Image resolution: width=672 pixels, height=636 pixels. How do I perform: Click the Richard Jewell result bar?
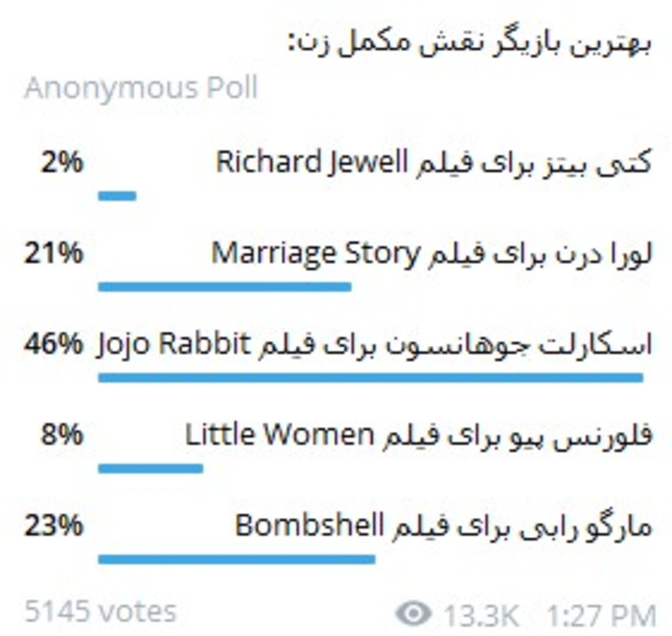tap(117, 196)
